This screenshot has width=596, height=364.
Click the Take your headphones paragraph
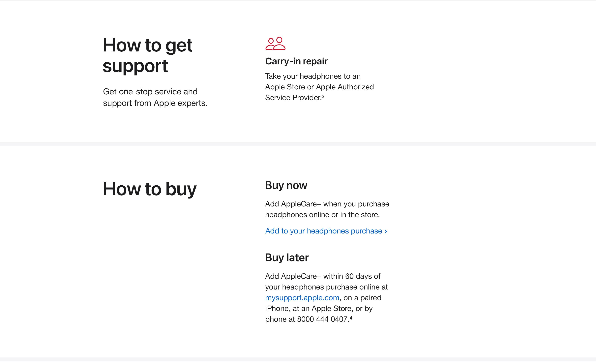point(319,87)
